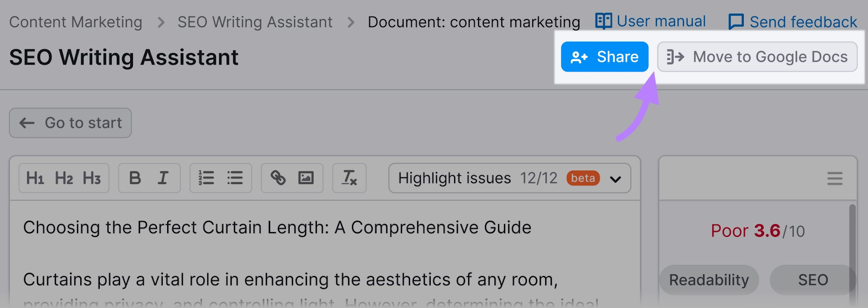This screenshot has width=868, height=308.
Task: Insert a bulleted list
Action: (235, 178)
